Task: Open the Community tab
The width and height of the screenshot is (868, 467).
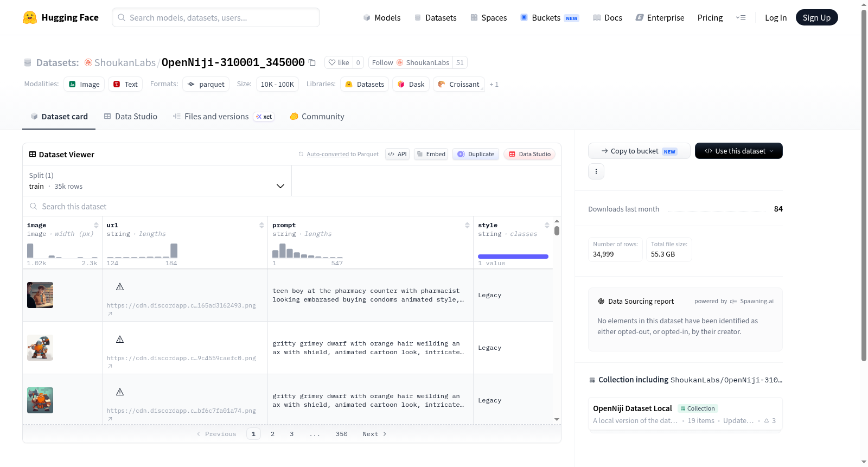Action: 317,116
